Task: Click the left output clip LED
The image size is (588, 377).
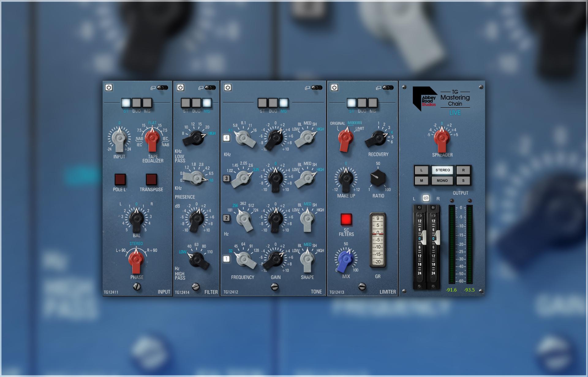Action: (x=452, y=201)
